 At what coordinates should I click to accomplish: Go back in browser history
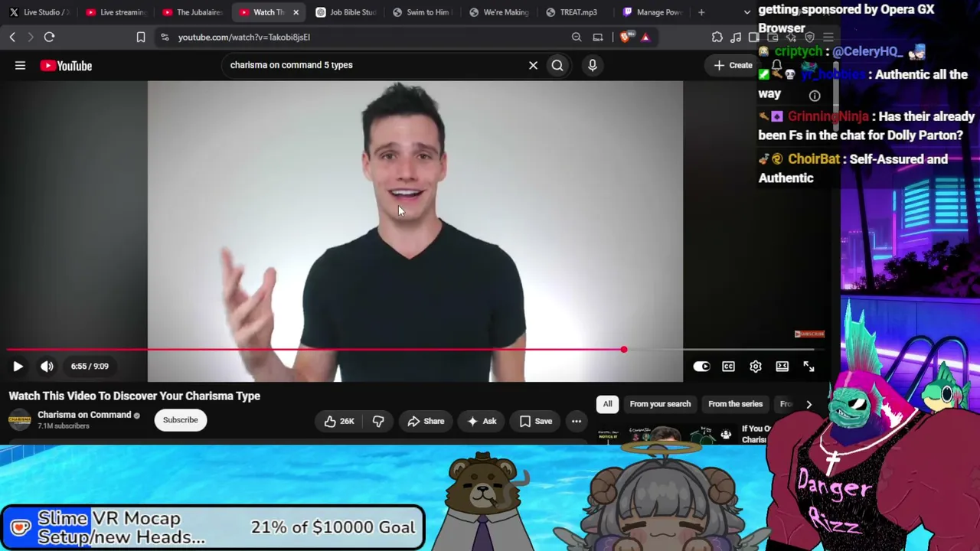click(x=12, y=37)
